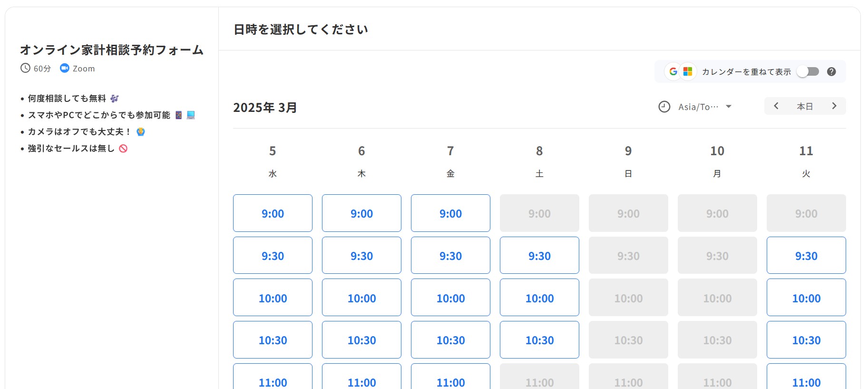Pick 10:30 slot on Thursday 6
The width and height of the screenshot is (868, 389).
click(x=361, y=340)
